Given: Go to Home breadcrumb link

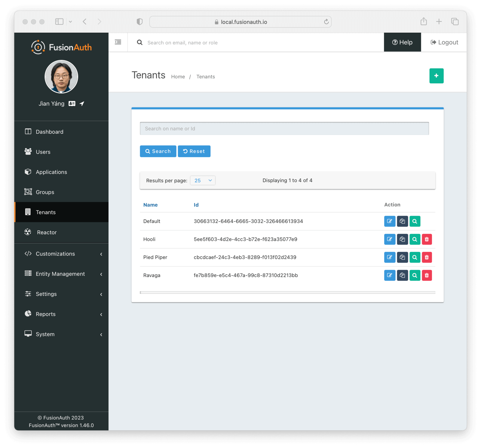Looking at the screenshot, I should click(x=178, y=77).
